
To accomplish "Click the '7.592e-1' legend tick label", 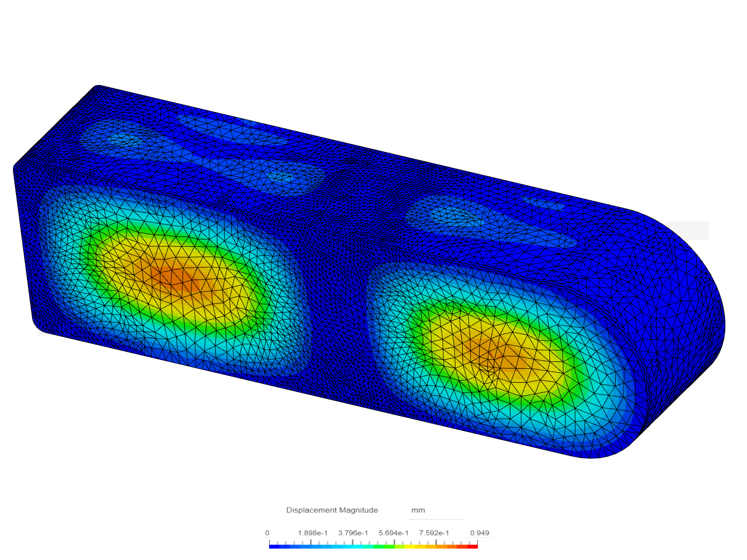I will (434, 533).
